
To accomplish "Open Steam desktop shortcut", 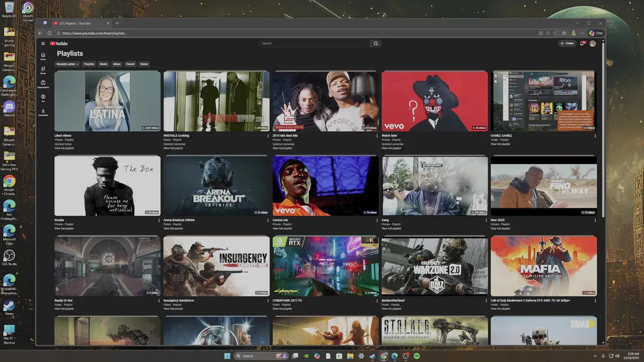I will (9, 307).
